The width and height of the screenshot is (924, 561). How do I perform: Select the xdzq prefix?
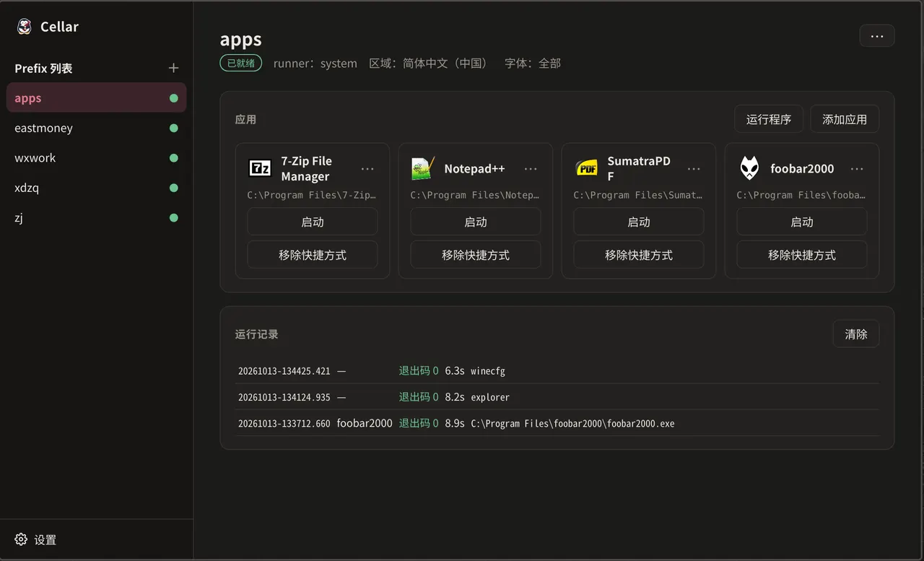[x=96, y=188]
